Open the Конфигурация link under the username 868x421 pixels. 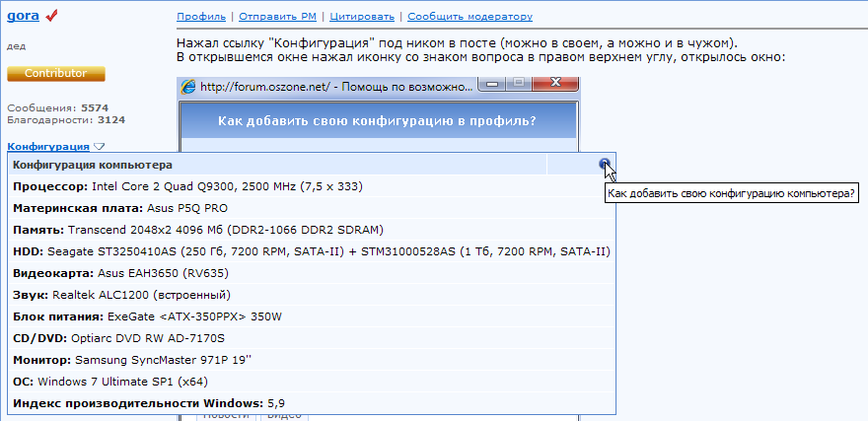48,147
